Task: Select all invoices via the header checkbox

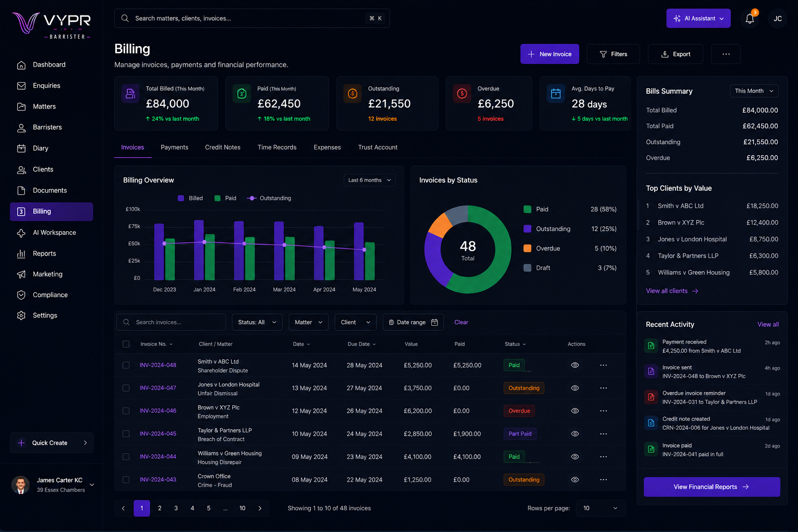Action: tap(126, 344)
